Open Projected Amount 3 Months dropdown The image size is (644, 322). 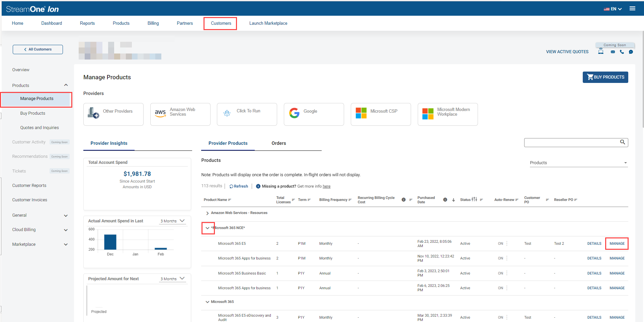click(x=173, y=279)
